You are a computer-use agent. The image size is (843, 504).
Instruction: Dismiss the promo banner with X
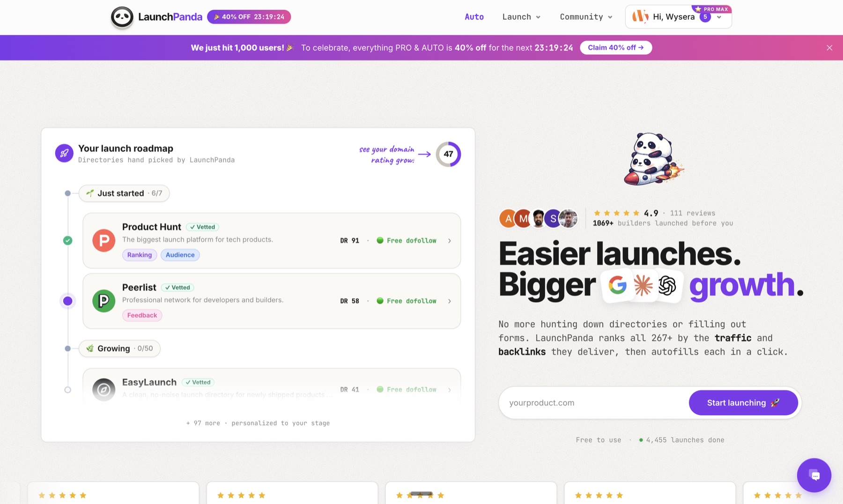coord(829,48)
